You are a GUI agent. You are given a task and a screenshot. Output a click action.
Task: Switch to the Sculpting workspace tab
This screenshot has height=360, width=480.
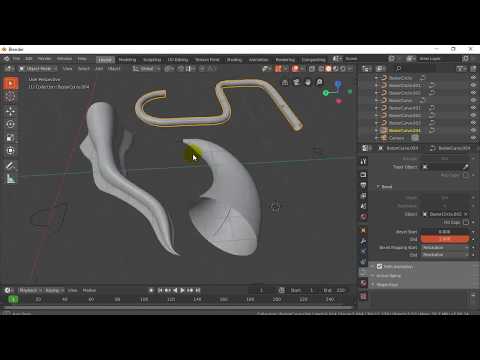[152, 60]
